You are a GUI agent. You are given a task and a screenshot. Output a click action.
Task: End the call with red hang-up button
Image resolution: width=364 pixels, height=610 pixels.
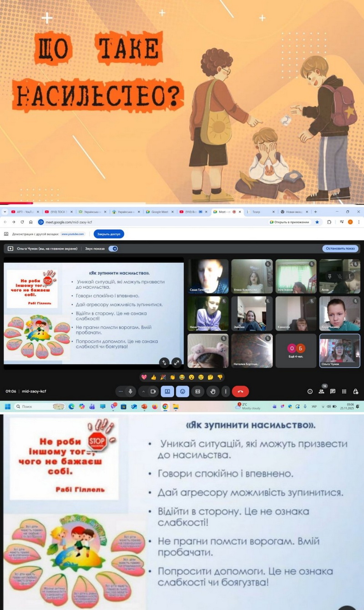(x=240, y=391)
